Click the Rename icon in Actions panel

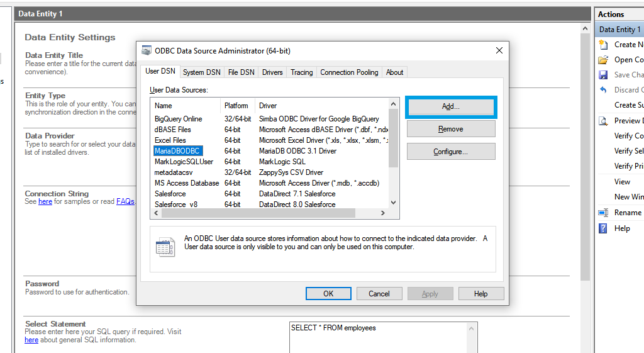[x=603, y=213]
